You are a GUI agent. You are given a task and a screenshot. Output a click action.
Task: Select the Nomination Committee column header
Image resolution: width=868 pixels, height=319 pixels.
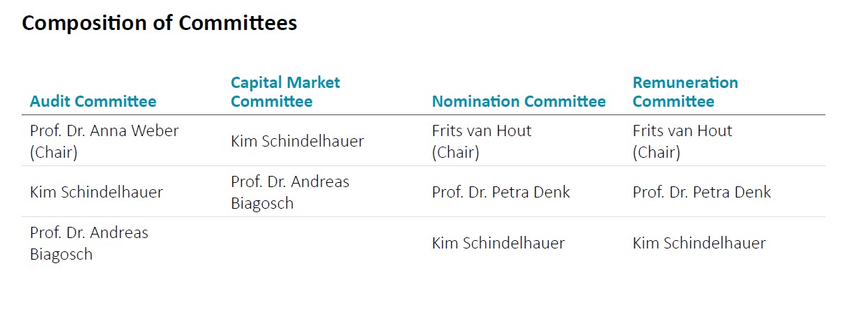(519, 102)
